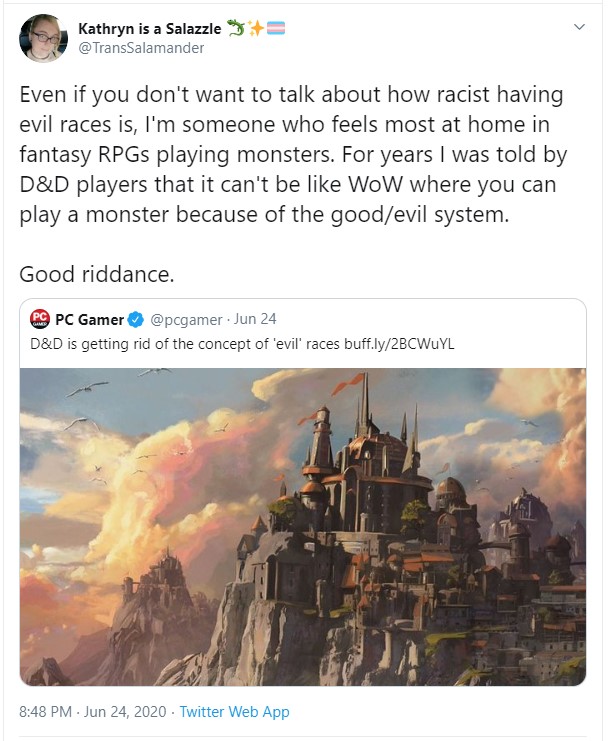Click the PC Gamer account name
The width and height of the screenshot is (611, 741).
coord(89,320)
